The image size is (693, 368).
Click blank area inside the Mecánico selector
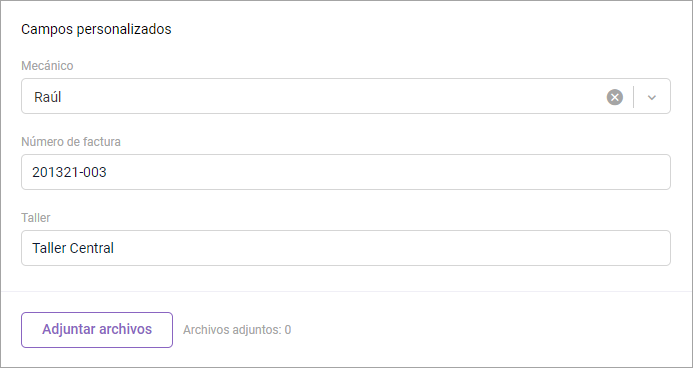(x=331, y=97)
